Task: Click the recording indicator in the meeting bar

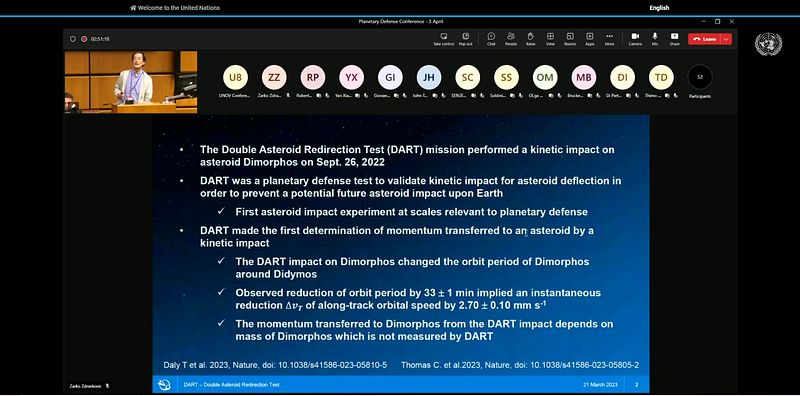Action: [x=84, y=39]
